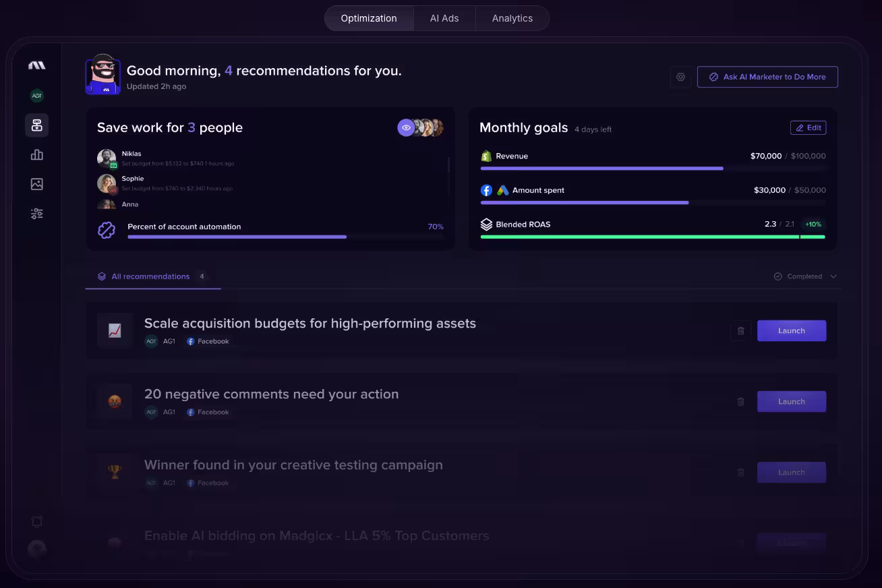Viewport: 882px width, 588px height.
Task: Launch the Scale acquisition budgets recommendation
Action: point(791,331)
